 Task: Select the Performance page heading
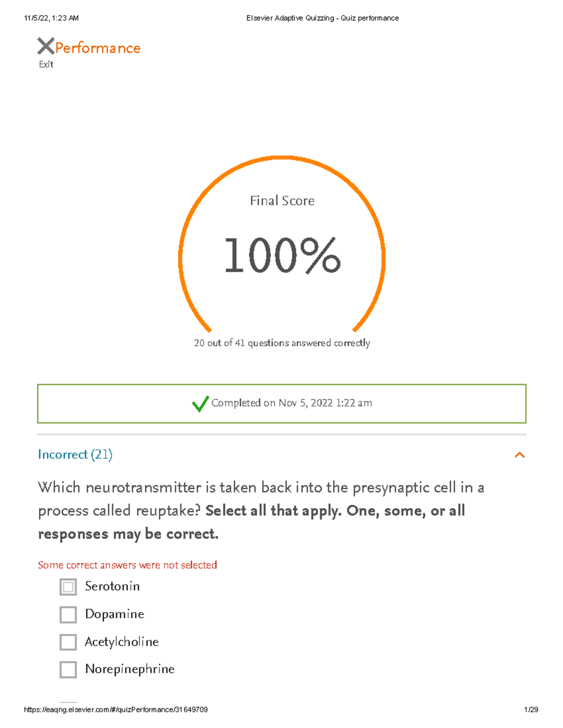click(x=96, y=47)
